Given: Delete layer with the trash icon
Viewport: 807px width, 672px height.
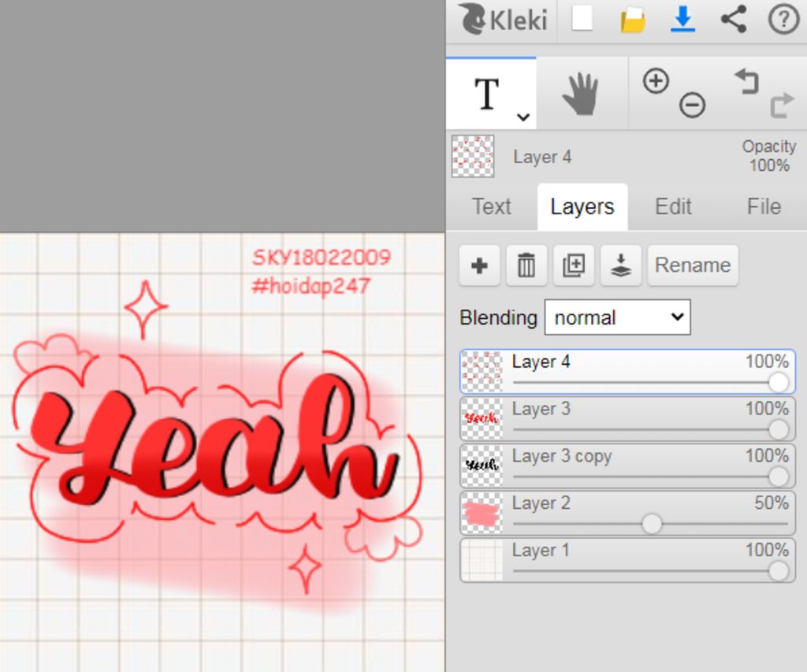Looking at the screenshot, I should [526, 265].
